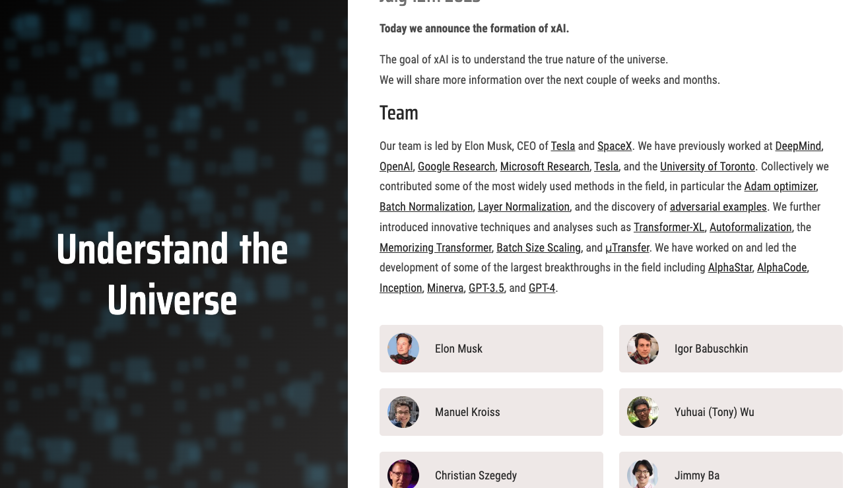Click Jimmy Ba's avatar image
868x488 pixels.
point(643,475)
